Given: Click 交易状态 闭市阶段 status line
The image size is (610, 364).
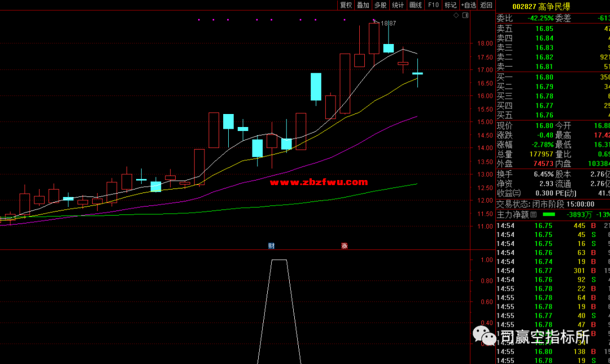Looking at the screenshot, I should point(546,204).
